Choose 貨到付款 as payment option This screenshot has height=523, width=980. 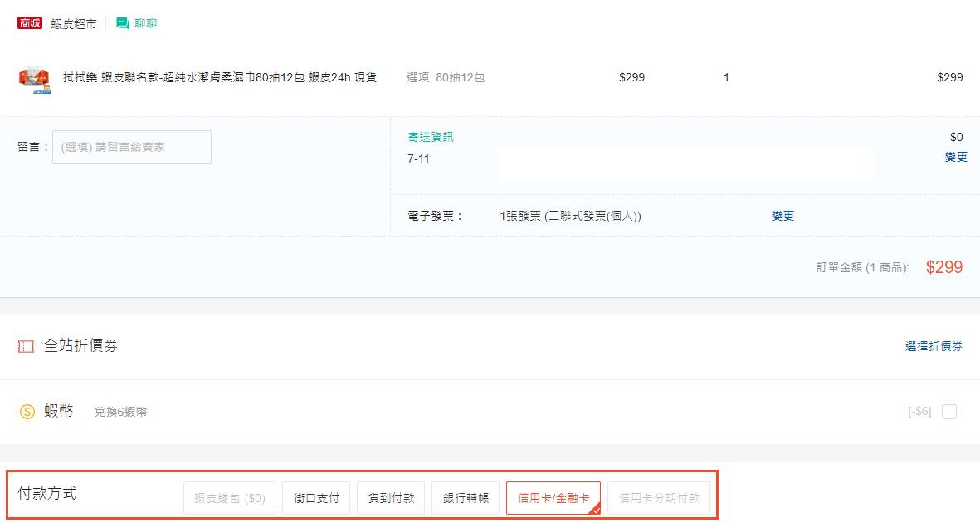[390, 497]
